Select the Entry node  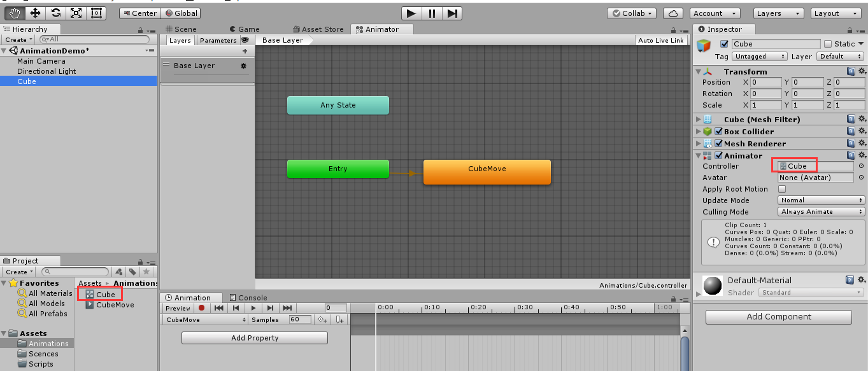click(338, 169)
